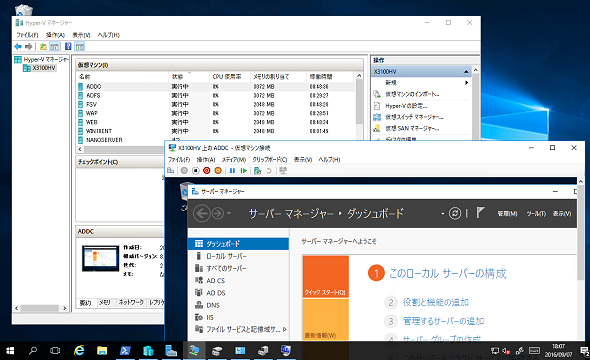Click the red Shut Down icon in VM toolbar
The height and width of the screenshot is (360, 590).
[x=207, y=171]
